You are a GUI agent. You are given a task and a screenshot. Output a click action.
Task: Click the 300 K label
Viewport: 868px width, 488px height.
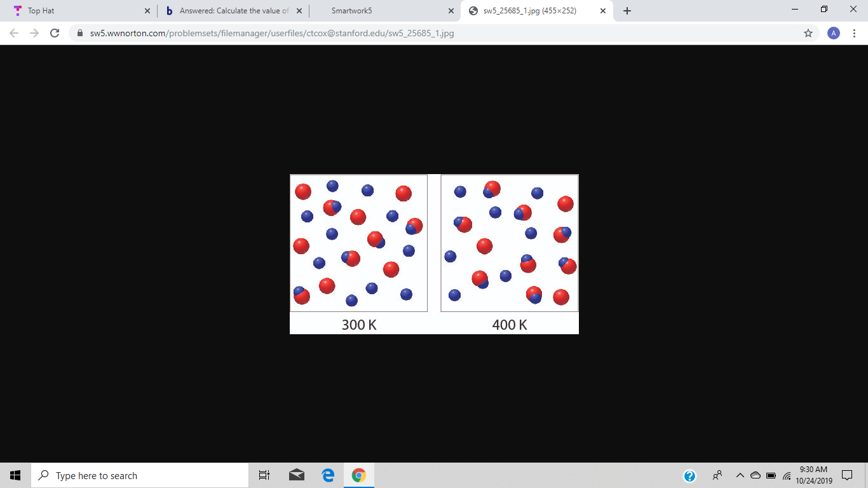(359, 325)
